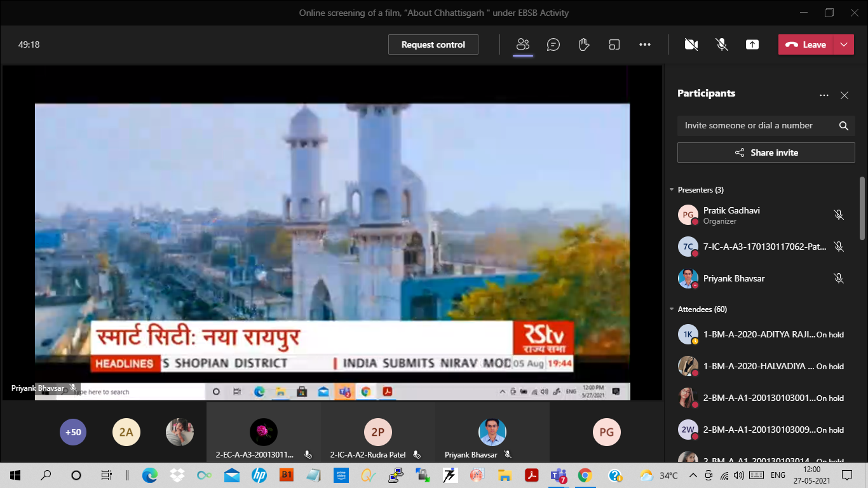This screenshot has width=868, height=488.
Task: Click the search magnifier in invite field
Action: [x=844, y=126]
